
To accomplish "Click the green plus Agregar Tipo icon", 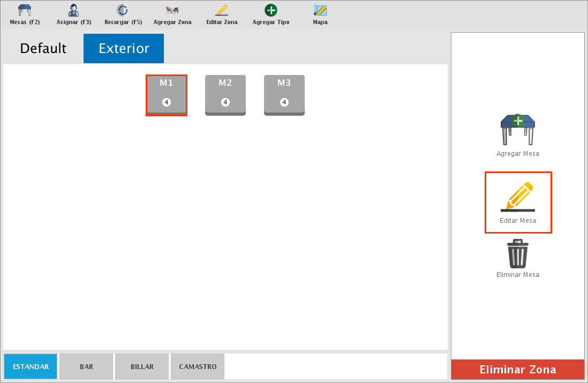I will 271,10.
